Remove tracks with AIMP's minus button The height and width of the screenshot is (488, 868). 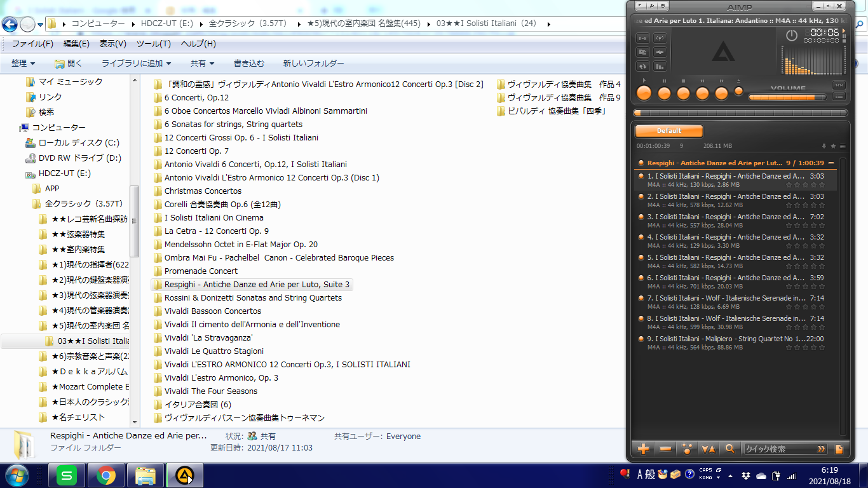point(665,449)
